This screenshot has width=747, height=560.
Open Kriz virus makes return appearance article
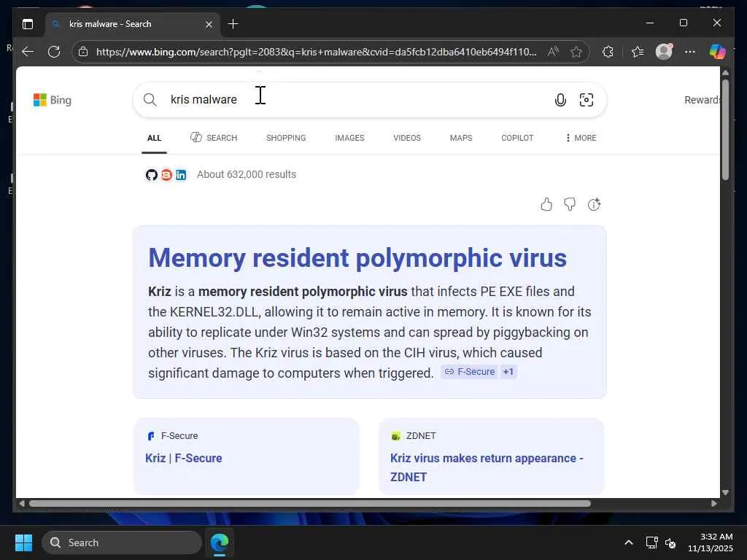(487, 467)
